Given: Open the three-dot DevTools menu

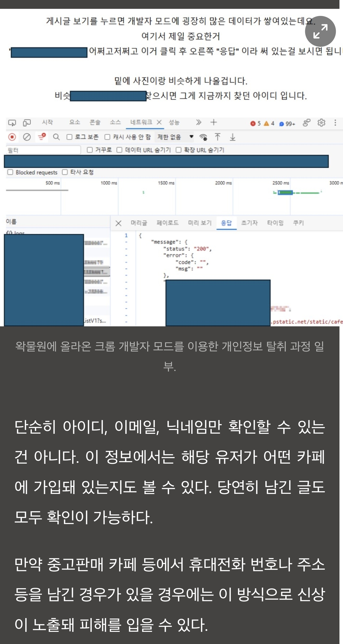Looking at the screenshot, I should (x=335, y=123).
